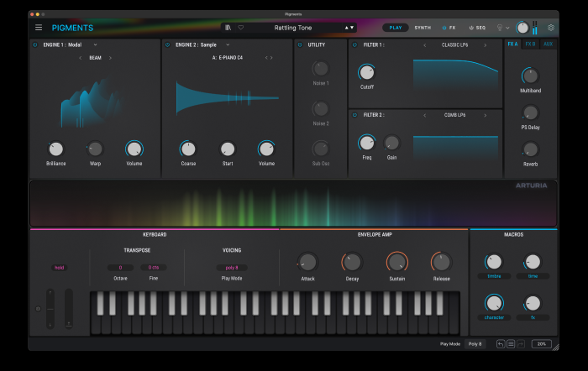Toggle Utility engine power button
588x371 pixels.
click(300, 45)
